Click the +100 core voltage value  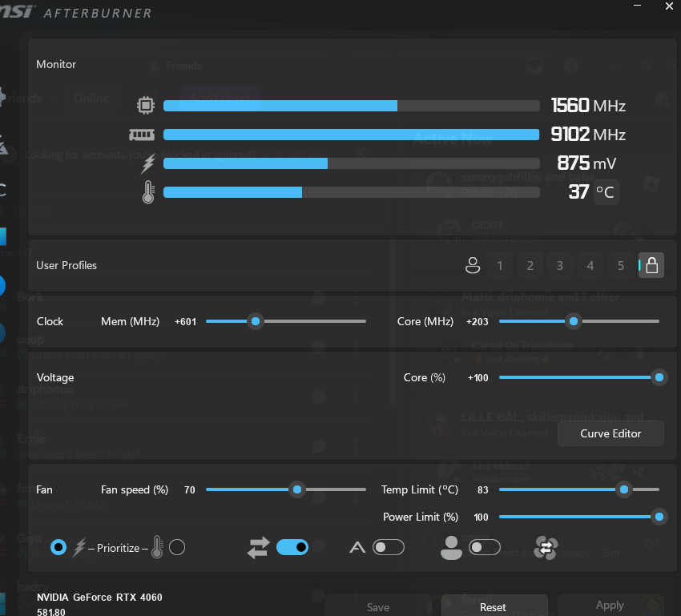click(478, 377)
